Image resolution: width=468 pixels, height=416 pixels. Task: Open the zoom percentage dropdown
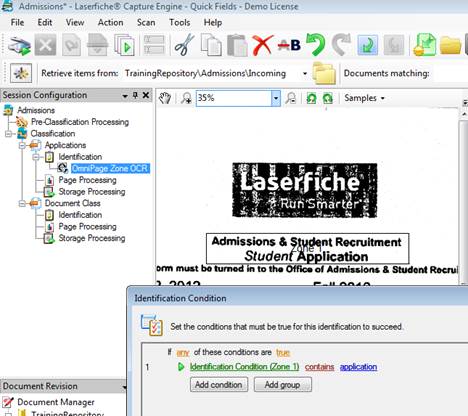point(276,98)
